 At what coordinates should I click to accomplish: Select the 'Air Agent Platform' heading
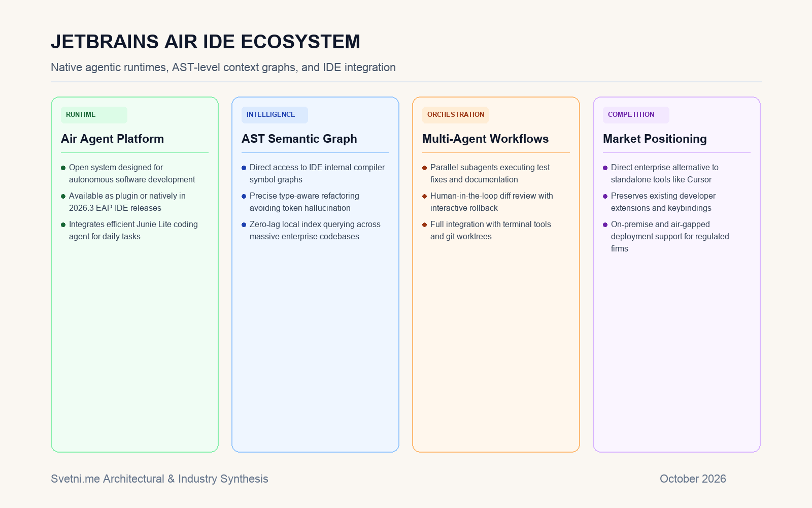112,139
